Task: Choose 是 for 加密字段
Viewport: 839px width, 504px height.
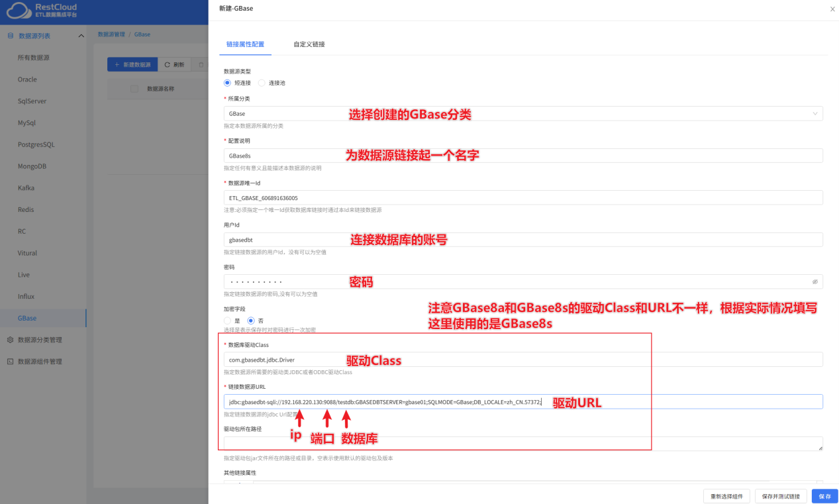Action: click(x=227, y=321)
